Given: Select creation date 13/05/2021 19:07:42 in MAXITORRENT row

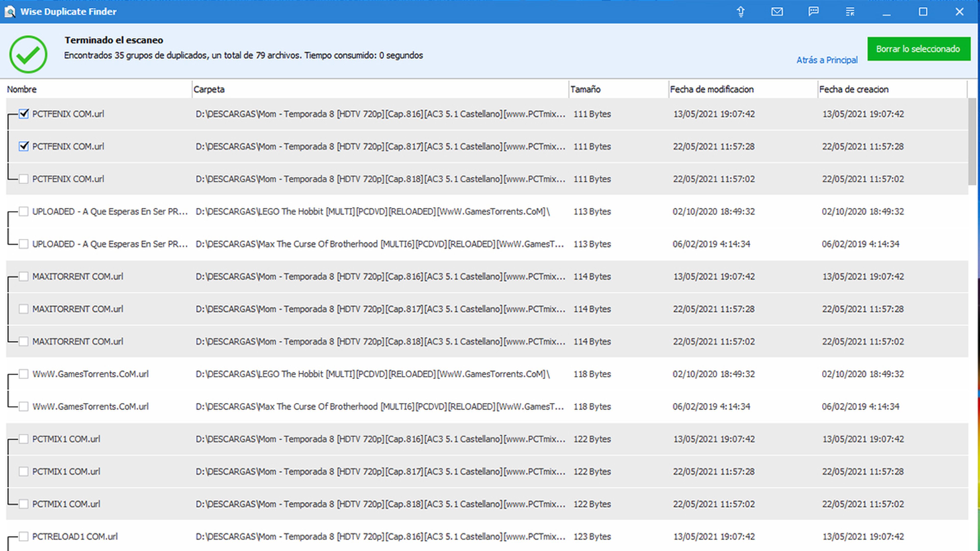Looking at the screenshot, I should tap(863, 277).
